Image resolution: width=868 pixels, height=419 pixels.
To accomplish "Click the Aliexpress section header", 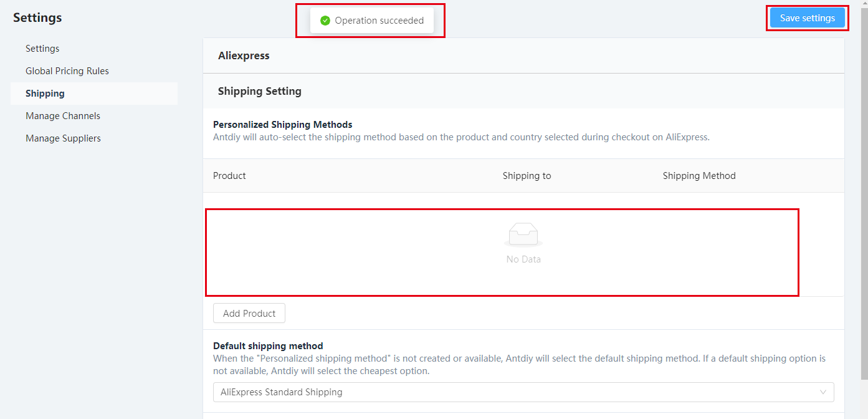I will click(523, 55).
